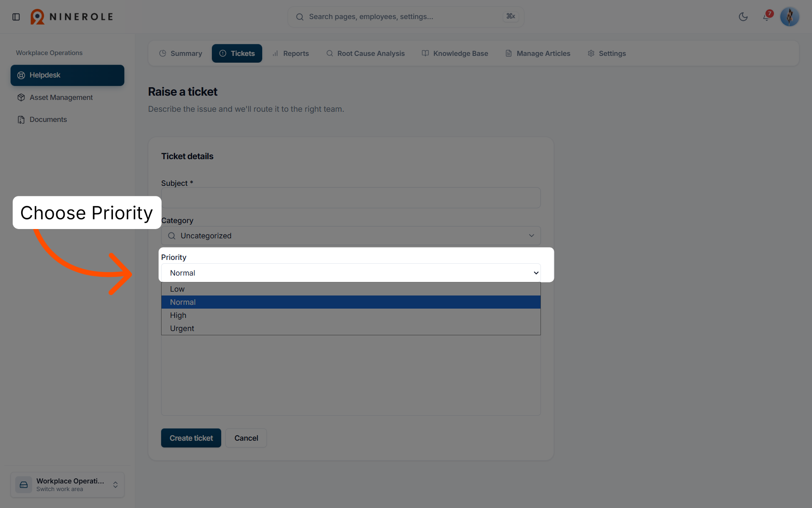
Task: Click the Ninerole logo
Action: pos(72,17)
